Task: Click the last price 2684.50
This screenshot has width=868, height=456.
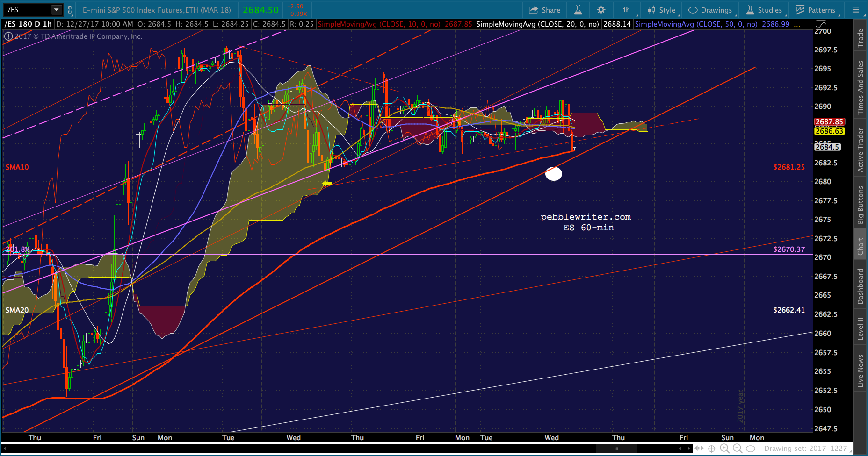Action: (x=260, y=10)
